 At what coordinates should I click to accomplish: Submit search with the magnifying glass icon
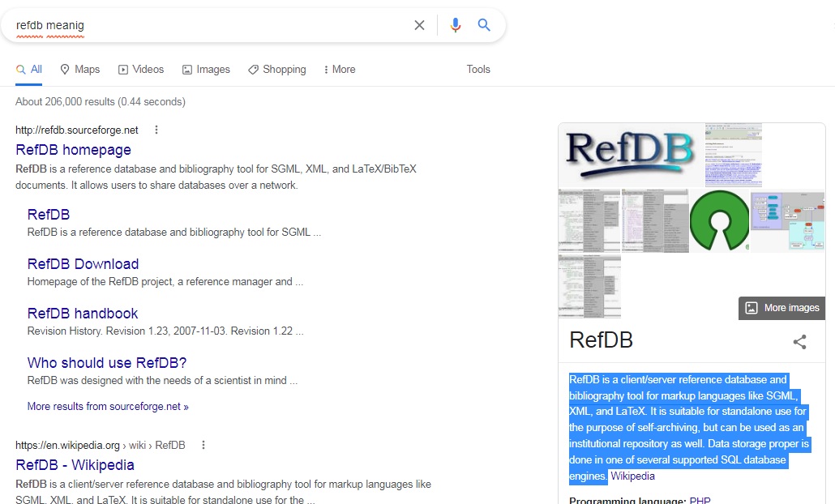[483, 24]
